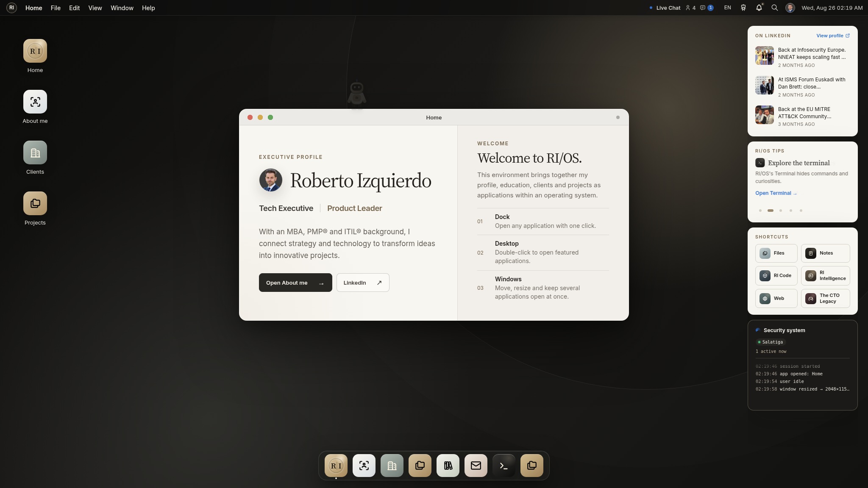
Task: Click the robot assistant icon in menu bar
Action: (743, 8)
